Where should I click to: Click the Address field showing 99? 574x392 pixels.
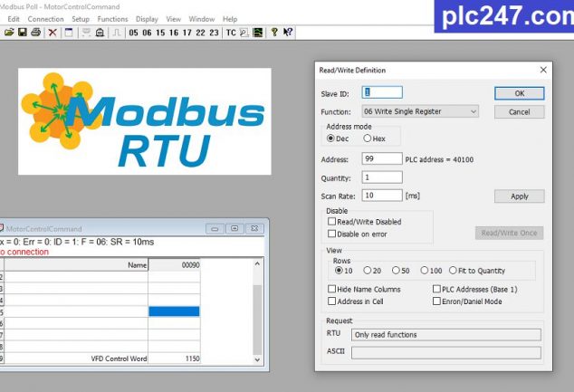coord(382,158)
